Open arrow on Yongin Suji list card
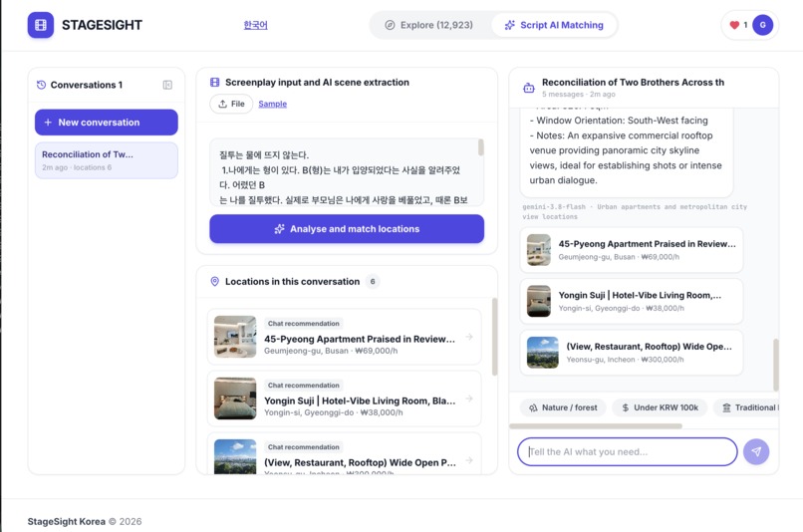 pyautogui.click(x=469, y=399)
